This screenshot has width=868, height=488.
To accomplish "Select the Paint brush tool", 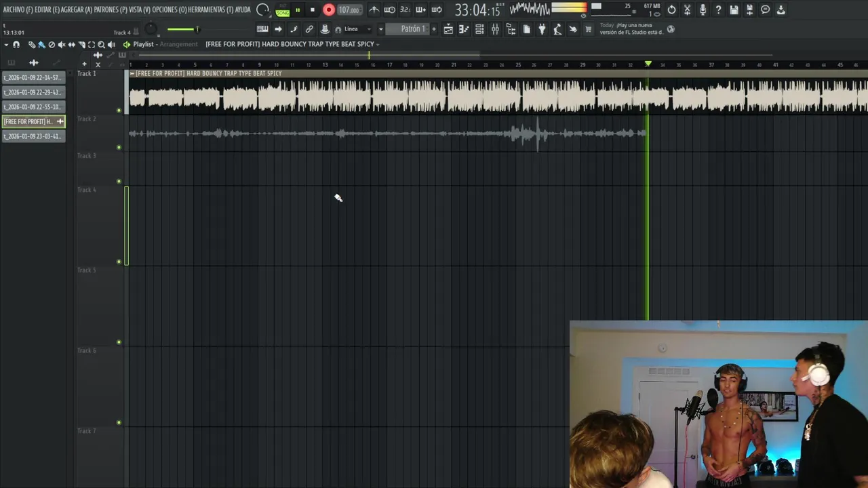I will click(x=41, y=45).
